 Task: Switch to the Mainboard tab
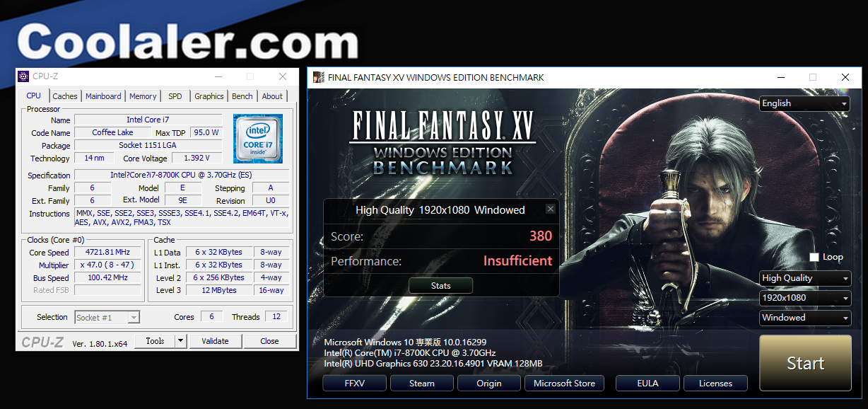click(103, 96)
